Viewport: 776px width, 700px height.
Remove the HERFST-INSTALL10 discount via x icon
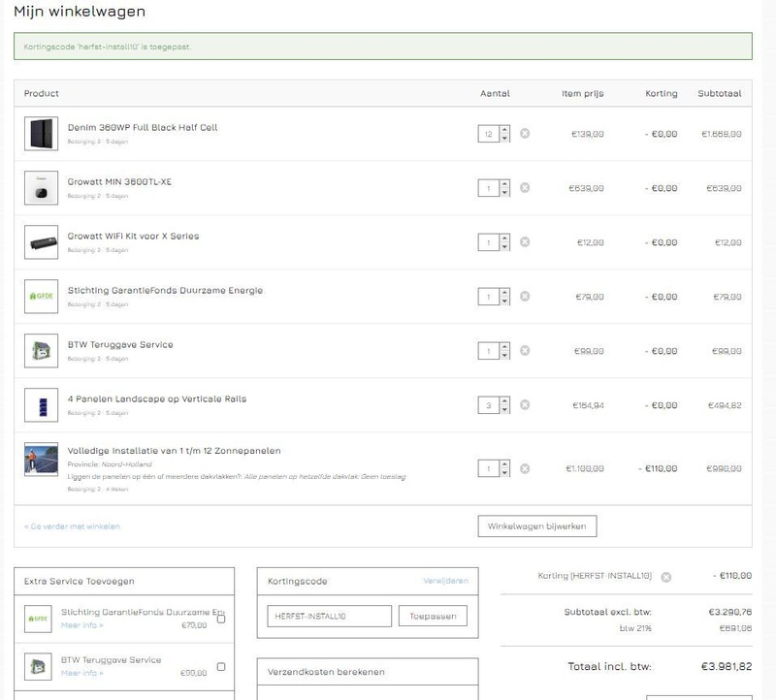[x=666, y=577]
